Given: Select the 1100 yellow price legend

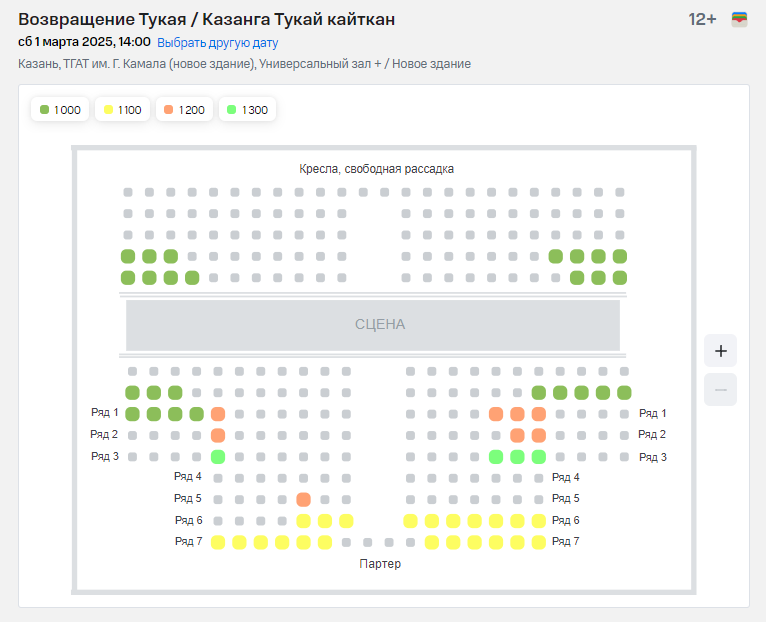Looking at the screenshot, I should (x=122, y=110).
